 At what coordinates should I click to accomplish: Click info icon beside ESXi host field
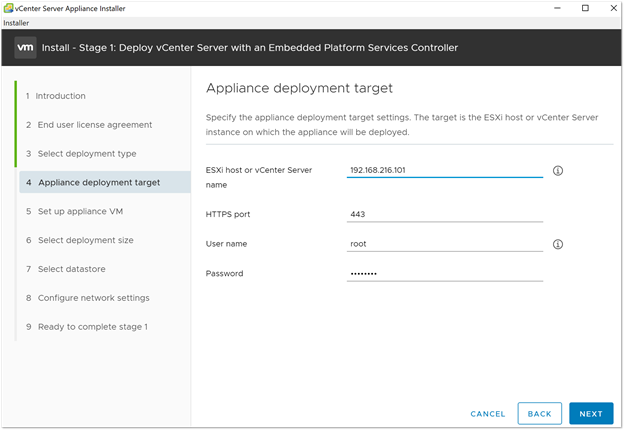558,171
